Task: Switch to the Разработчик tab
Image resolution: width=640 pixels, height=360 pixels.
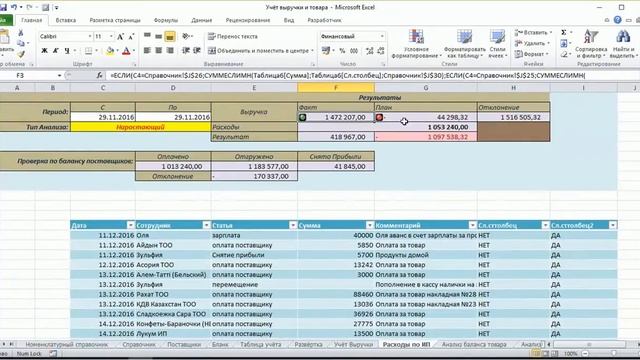Action: click(x=324, y=20)
